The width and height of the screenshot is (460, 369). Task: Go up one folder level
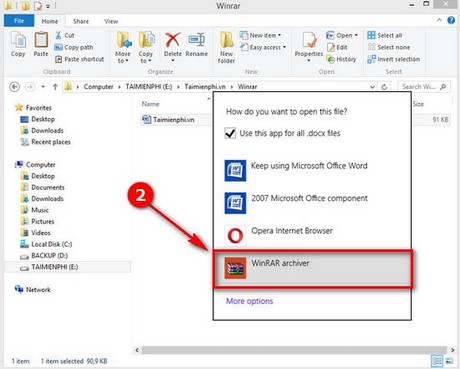55,87
